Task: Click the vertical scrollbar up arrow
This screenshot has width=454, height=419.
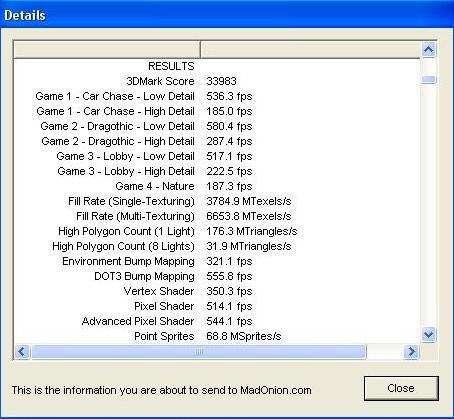Action: (x=428, y=50)
